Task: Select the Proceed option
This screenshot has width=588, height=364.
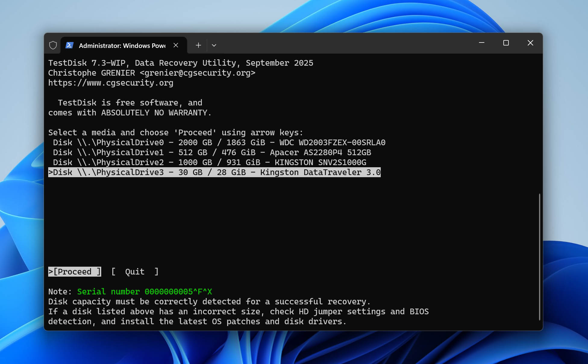Action: point(75,271)
